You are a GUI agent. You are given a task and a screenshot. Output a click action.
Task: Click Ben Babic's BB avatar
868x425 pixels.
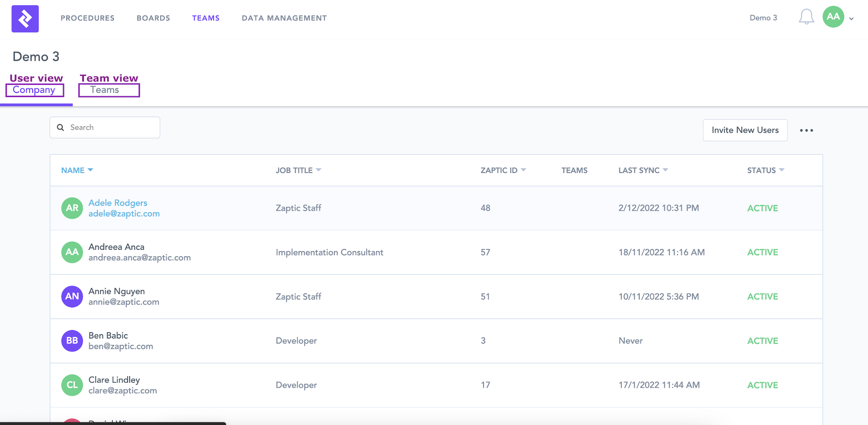[x=72, y=341]
